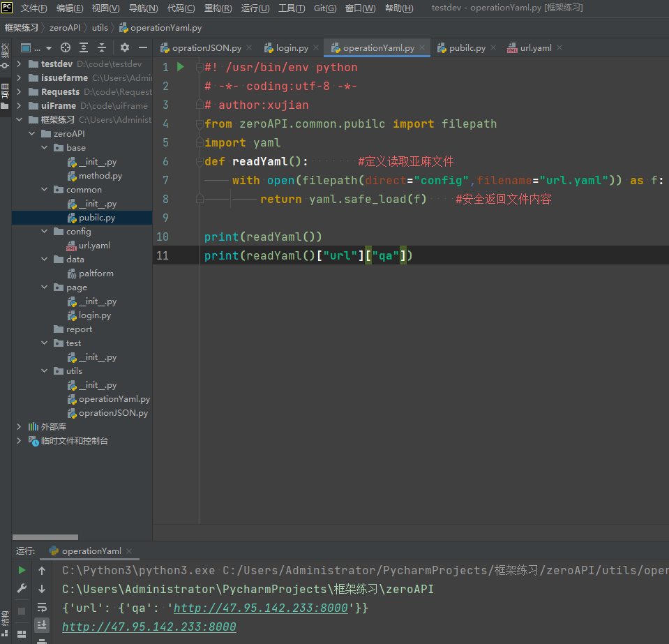Rerun operationYaml with green play button
The width and height of the screenshot is (669, 644).
[x=22, y=571]
